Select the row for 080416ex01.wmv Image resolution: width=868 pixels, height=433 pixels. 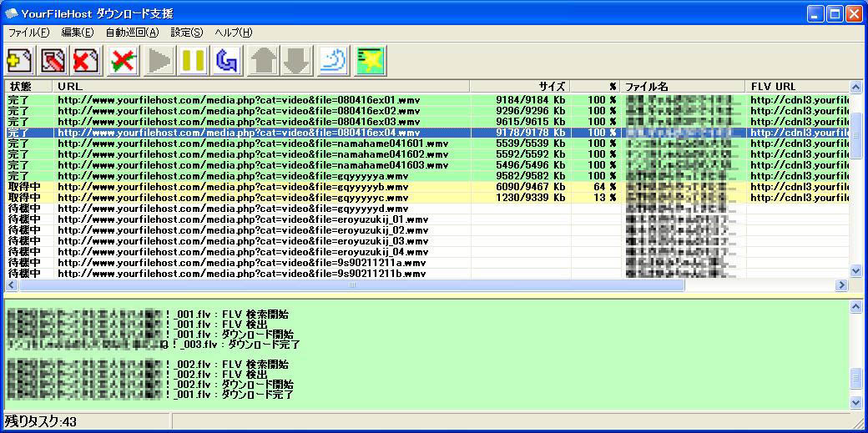[x=238, y=100]
